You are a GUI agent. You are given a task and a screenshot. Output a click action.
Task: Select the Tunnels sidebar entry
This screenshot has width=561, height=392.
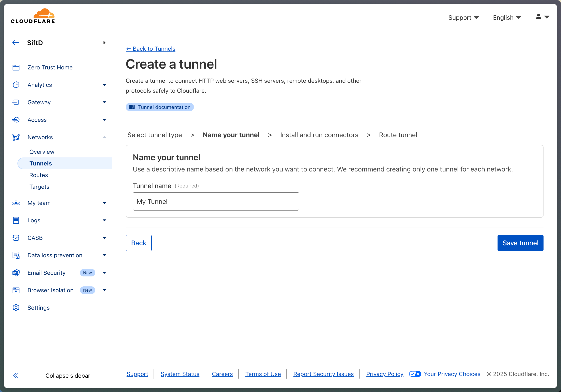coord(41,163)
